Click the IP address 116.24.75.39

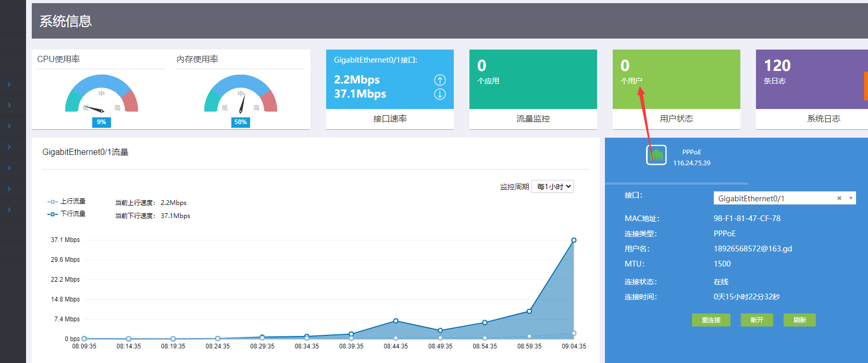point(692,163)
